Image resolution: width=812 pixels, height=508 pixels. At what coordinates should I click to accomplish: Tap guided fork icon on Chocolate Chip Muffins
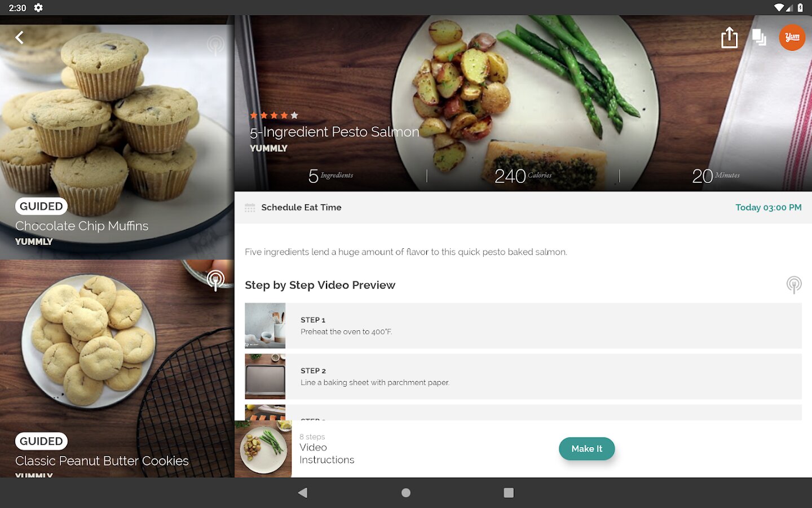[215, 45]
